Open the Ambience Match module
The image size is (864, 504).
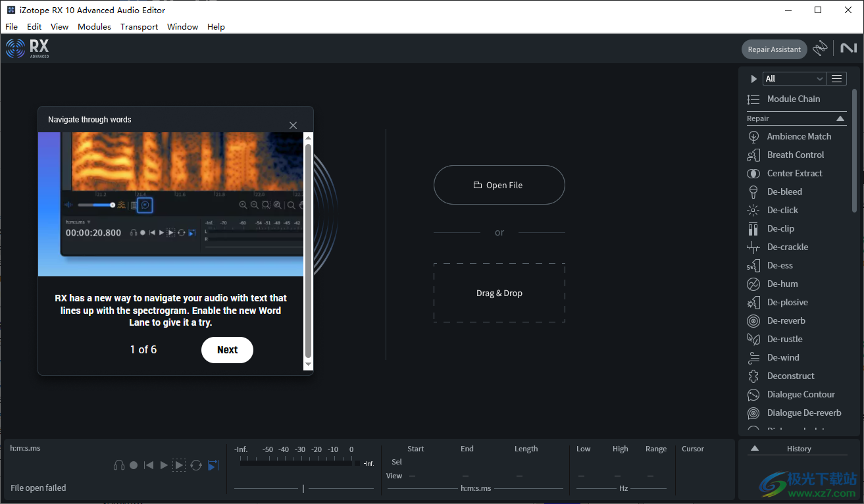798,136
